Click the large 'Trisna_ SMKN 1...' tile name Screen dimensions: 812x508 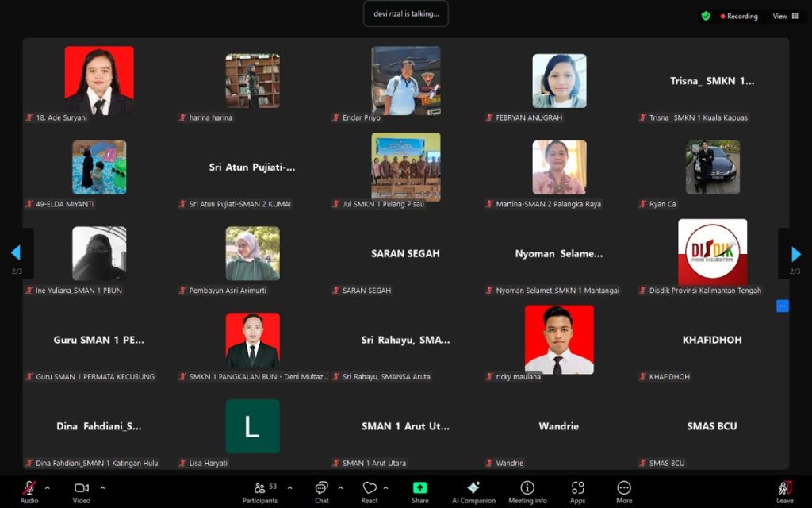tap(712, 81)
